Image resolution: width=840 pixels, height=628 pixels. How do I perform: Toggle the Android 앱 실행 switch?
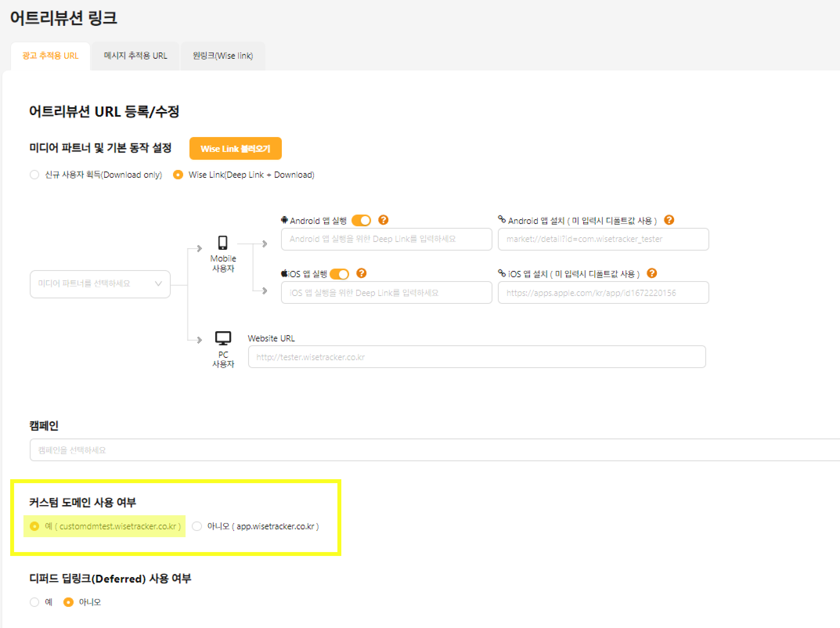click(361, 220)
